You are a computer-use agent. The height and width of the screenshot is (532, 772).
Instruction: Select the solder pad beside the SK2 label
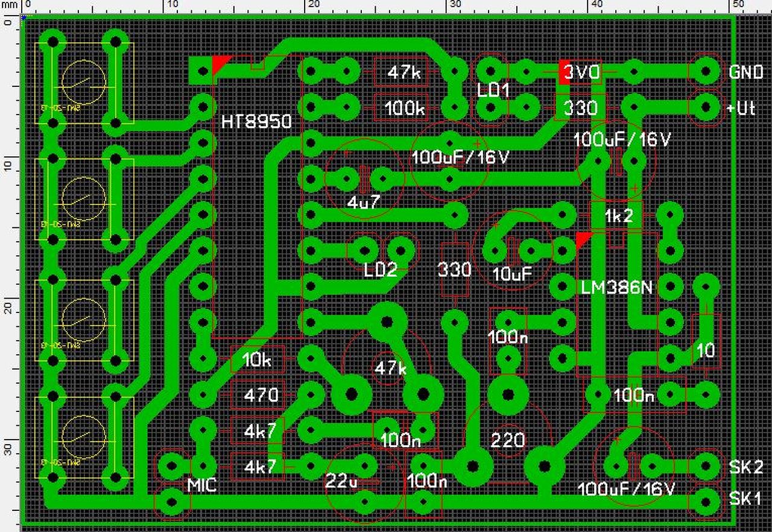click(x=704, y=465)
